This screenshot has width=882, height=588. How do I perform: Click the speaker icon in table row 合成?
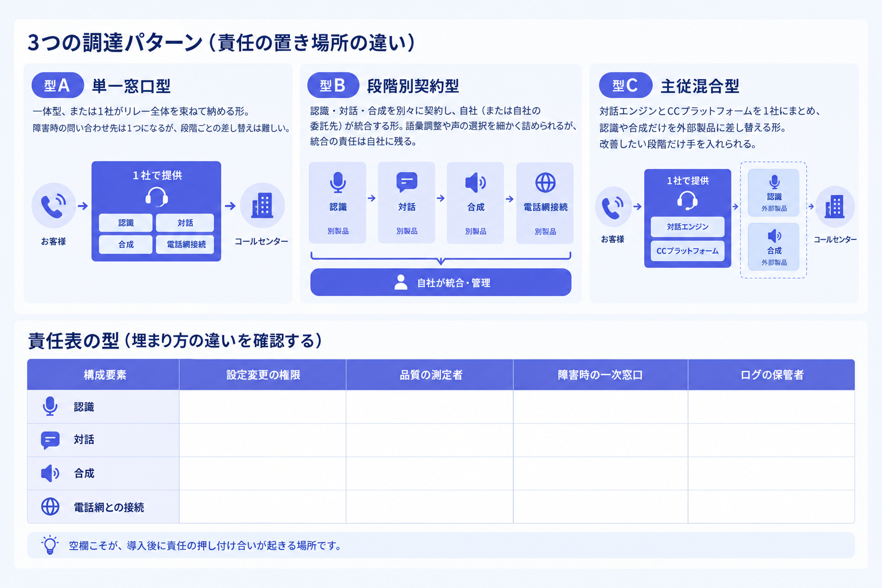coord(50,473)
